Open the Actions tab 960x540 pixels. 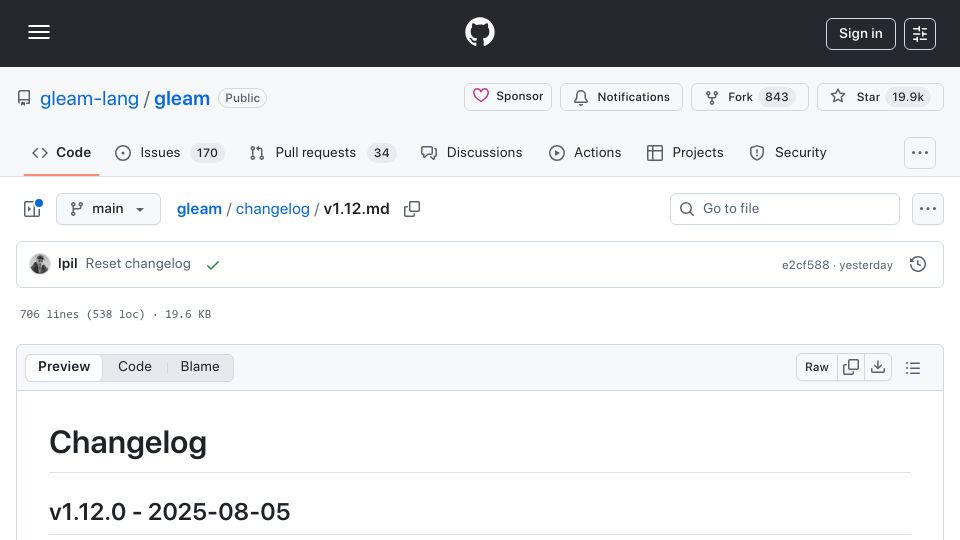coord(585,152)
